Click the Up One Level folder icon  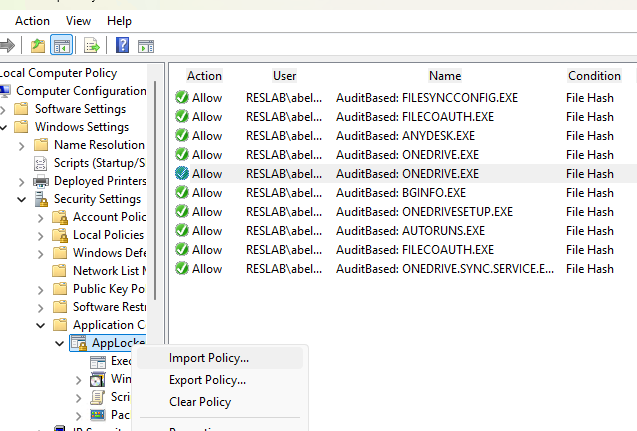pyautogui.click(x=37, y=45)
